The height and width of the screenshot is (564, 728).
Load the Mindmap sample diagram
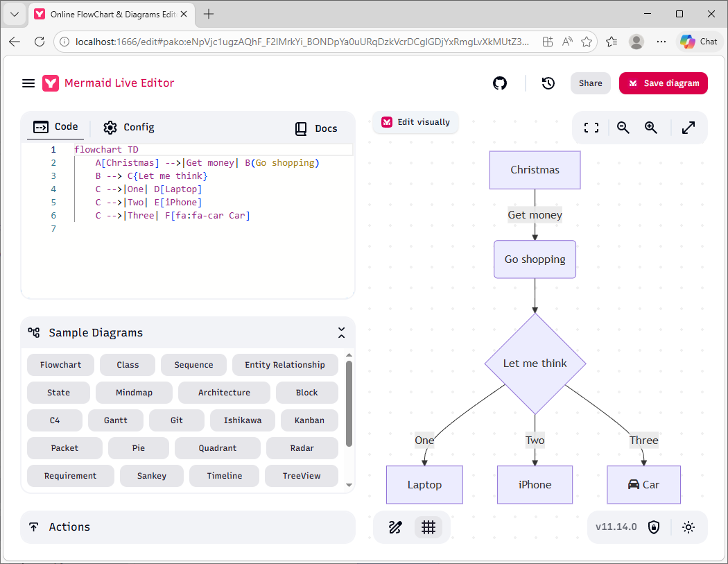[x=134, y=393]
